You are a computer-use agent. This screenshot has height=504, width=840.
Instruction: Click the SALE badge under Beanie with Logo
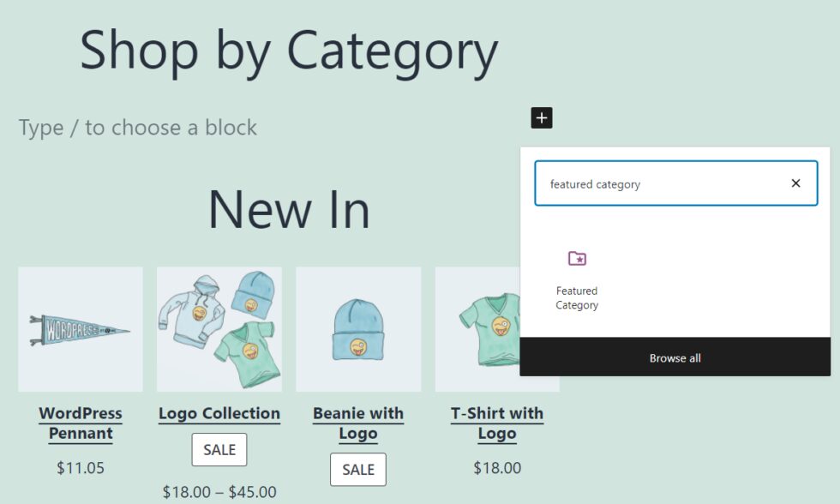click(357, 469)
